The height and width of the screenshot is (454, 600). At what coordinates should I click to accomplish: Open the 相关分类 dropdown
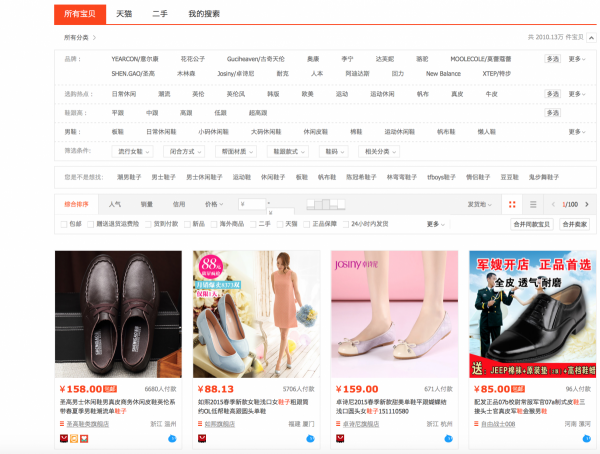pos(379,152)
